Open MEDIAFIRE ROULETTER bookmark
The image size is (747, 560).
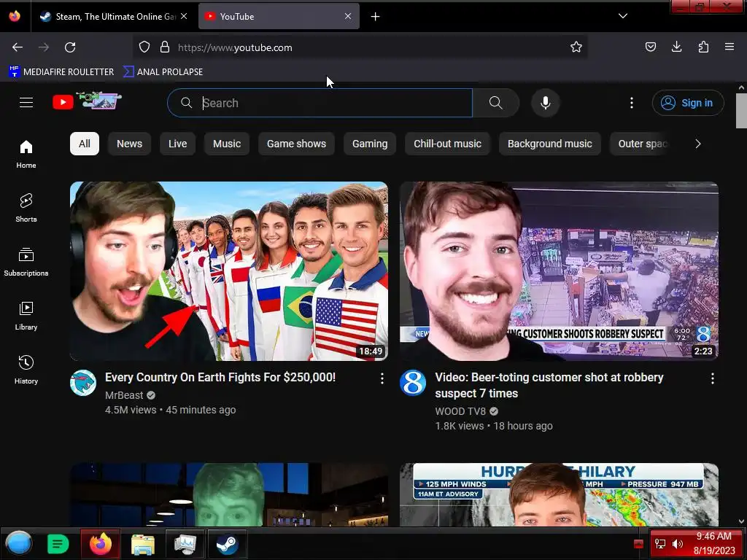[61, 72]
